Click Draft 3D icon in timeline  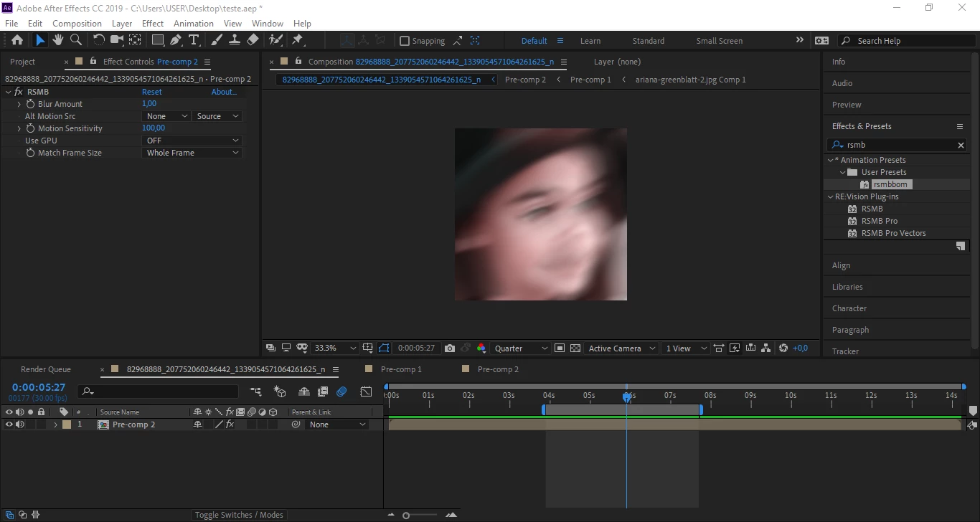[280, 391]
